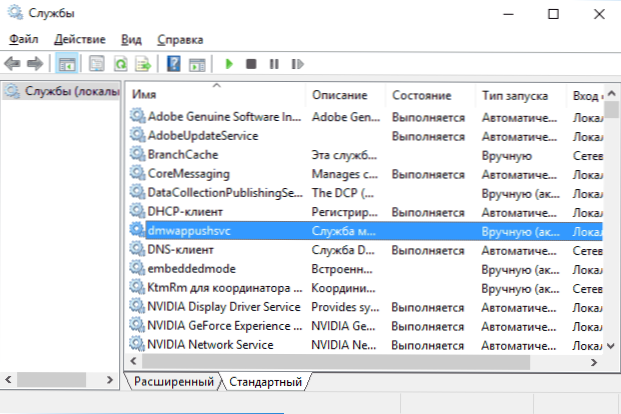Select the NVIDIA Network Service name
621x414 pixels.
click(210, 345)
